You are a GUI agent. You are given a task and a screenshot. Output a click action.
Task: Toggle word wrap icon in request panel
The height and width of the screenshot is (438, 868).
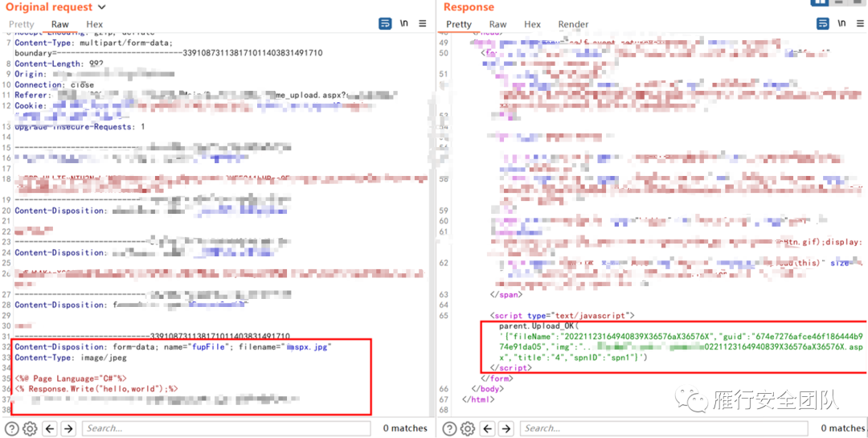click(x=385, y=24)
